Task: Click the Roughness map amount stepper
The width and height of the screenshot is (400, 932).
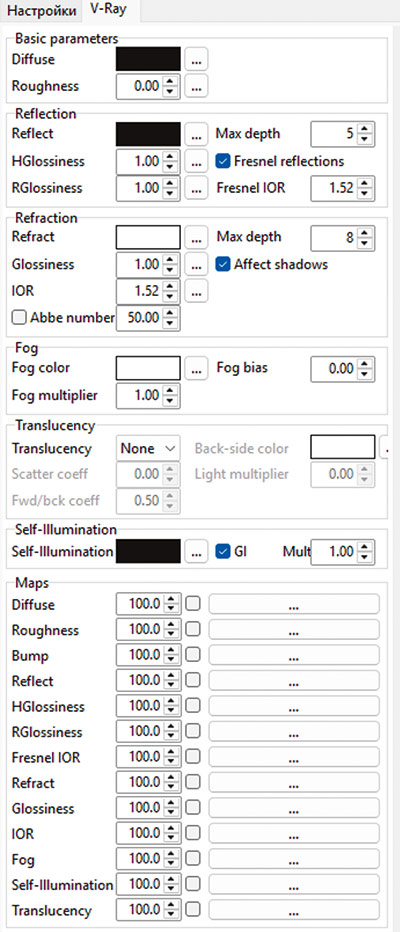Action: 171,630
